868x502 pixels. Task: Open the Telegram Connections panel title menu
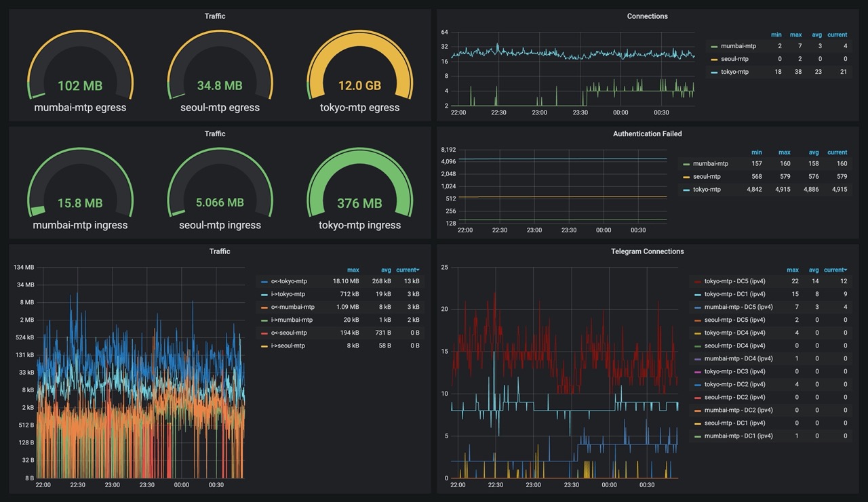tap(647, 251)
